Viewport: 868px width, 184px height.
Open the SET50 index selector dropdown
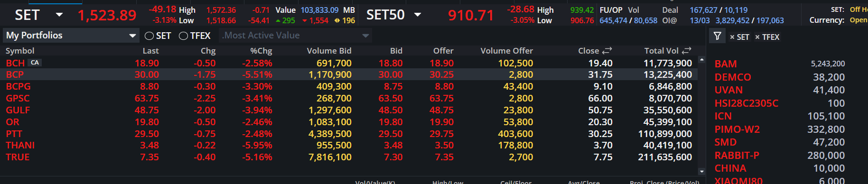click(418, 15)
